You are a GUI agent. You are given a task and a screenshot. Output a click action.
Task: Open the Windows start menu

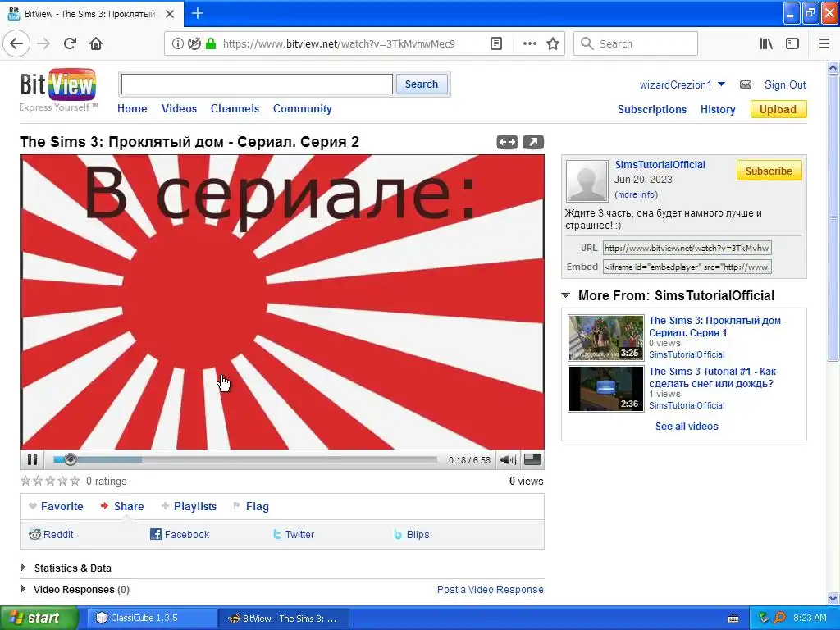click(x=39, y=618)
